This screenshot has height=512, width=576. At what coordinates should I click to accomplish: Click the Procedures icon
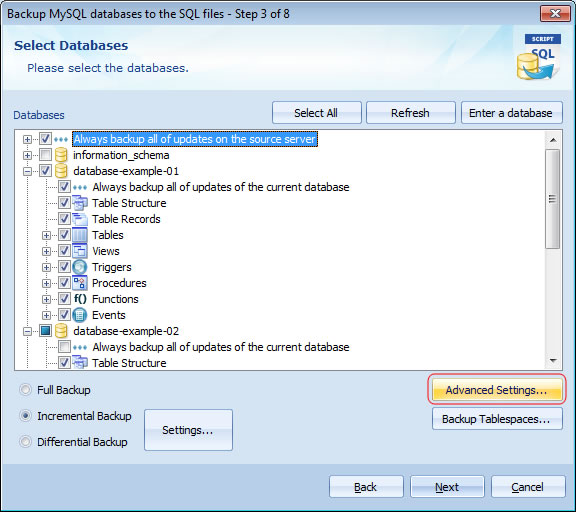click(x=80, y=283)
